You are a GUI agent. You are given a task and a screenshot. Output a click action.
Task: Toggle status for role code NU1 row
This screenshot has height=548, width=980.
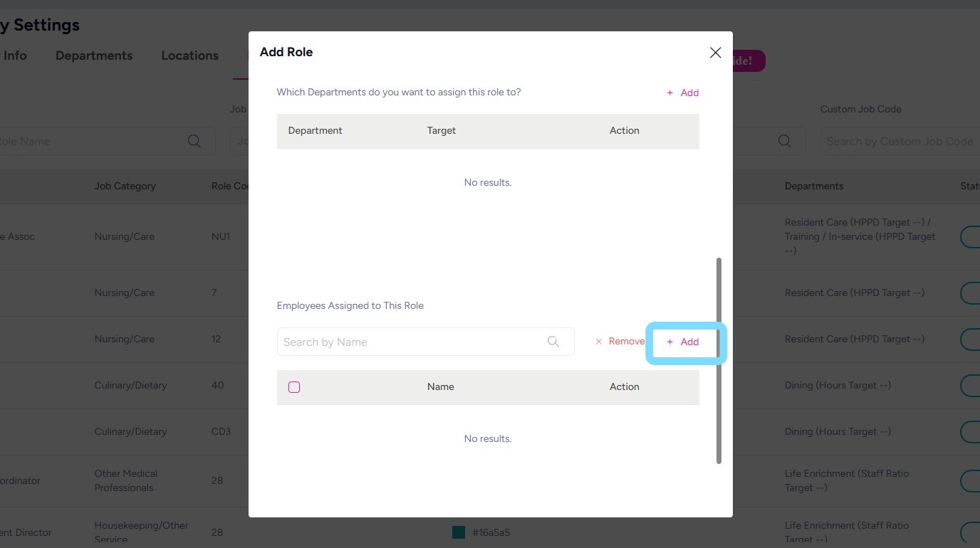coord(970,236)
